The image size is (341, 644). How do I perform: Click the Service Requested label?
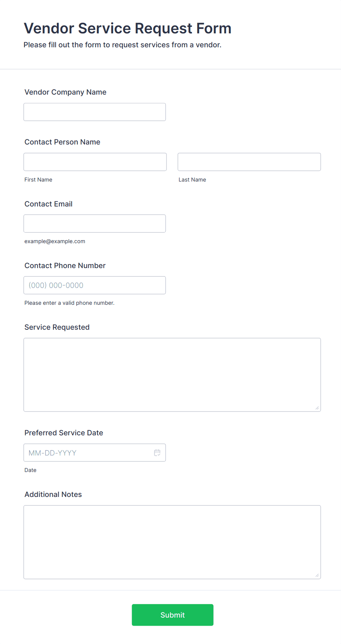57,327
